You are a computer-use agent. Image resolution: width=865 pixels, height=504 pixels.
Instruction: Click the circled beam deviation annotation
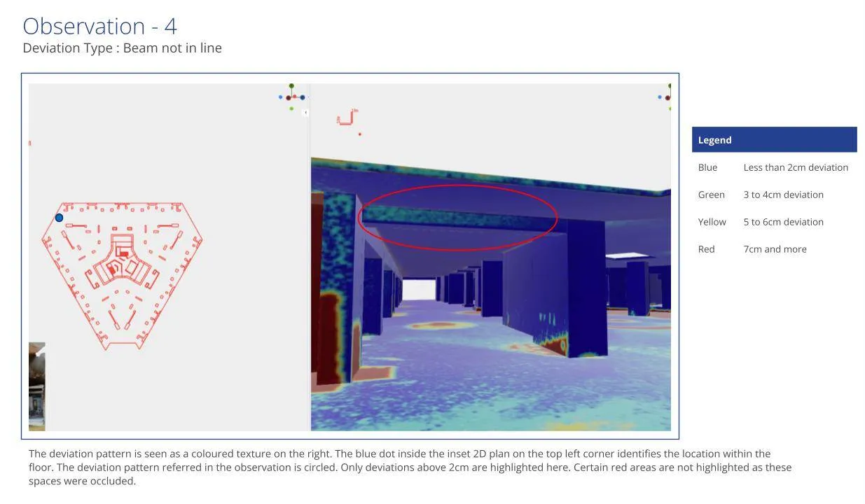458,217
